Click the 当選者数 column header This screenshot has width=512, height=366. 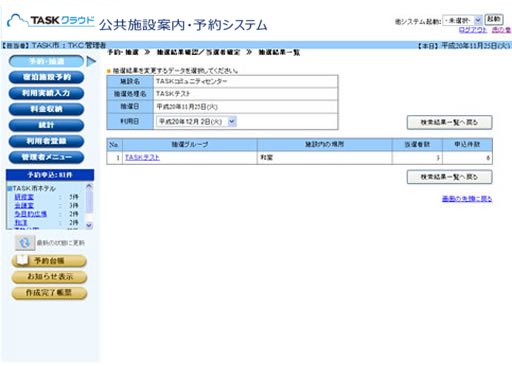click(417, 144)
